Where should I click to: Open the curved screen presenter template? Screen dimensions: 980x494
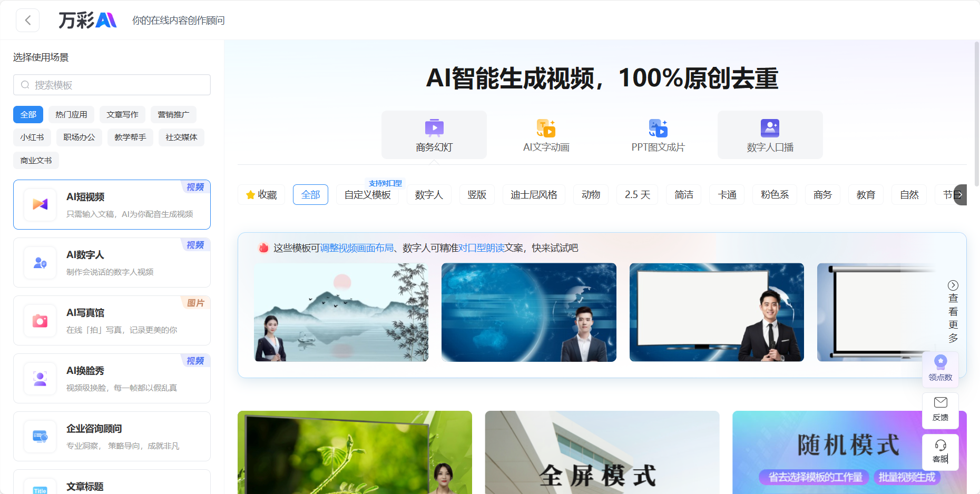click(717, 312)
